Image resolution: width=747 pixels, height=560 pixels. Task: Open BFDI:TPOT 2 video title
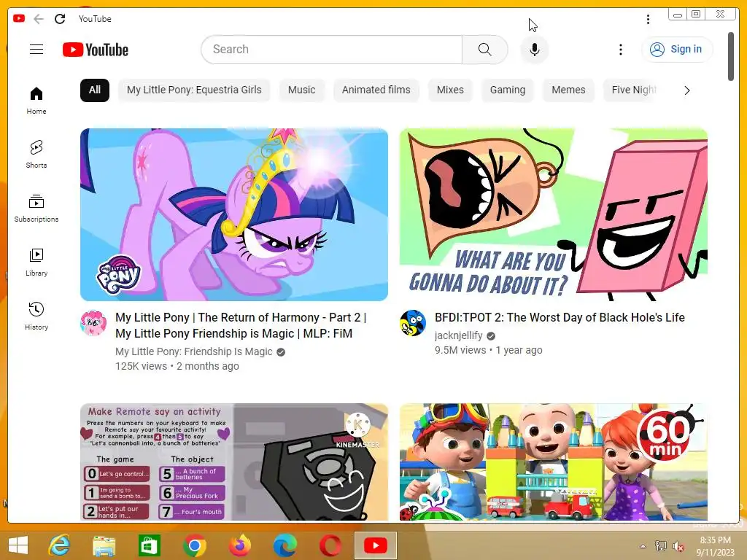click(x=560, y=317)
